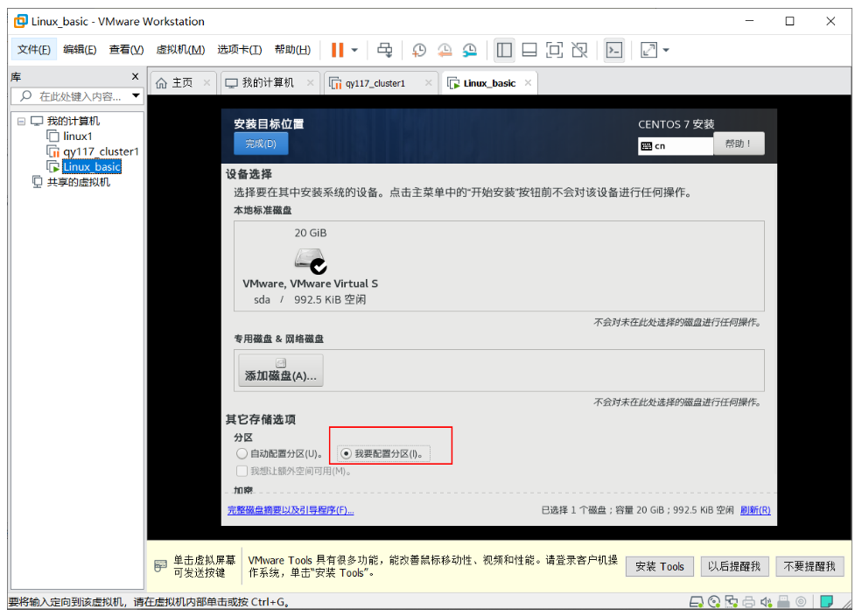Close the 库 library panel
Image resolution: width=862 pixels, height=616 pixels.
[x=136, y=76]
